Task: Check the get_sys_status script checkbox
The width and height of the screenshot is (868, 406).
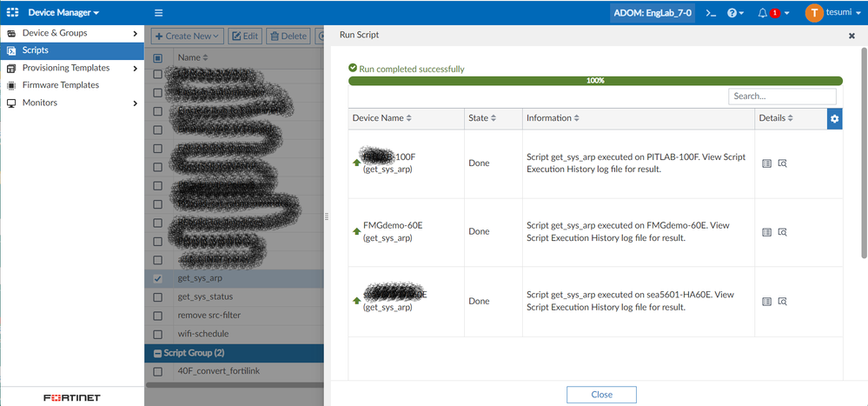Action: coord(158,297)
